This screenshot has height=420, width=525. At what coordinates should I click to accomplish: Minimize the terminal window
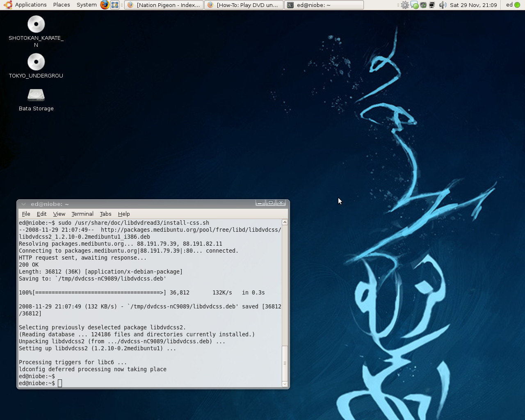click(260, 203)
